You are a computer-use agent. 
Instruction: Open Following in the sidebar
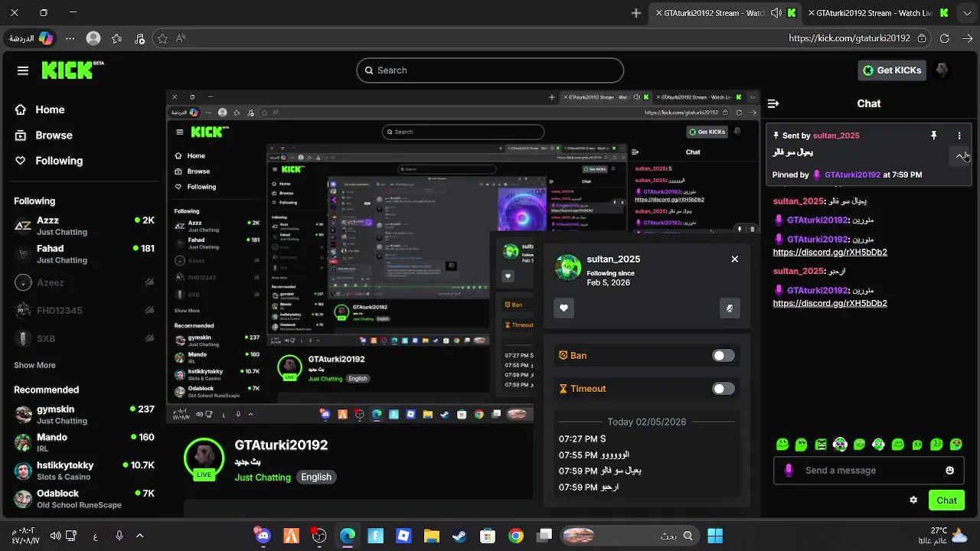[x=49, y=161]
